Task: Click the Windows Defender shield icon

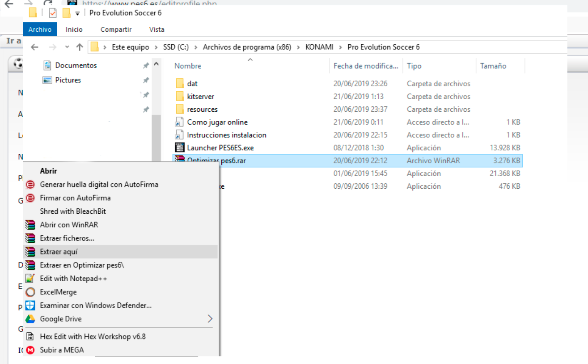Action: point(30,305)
